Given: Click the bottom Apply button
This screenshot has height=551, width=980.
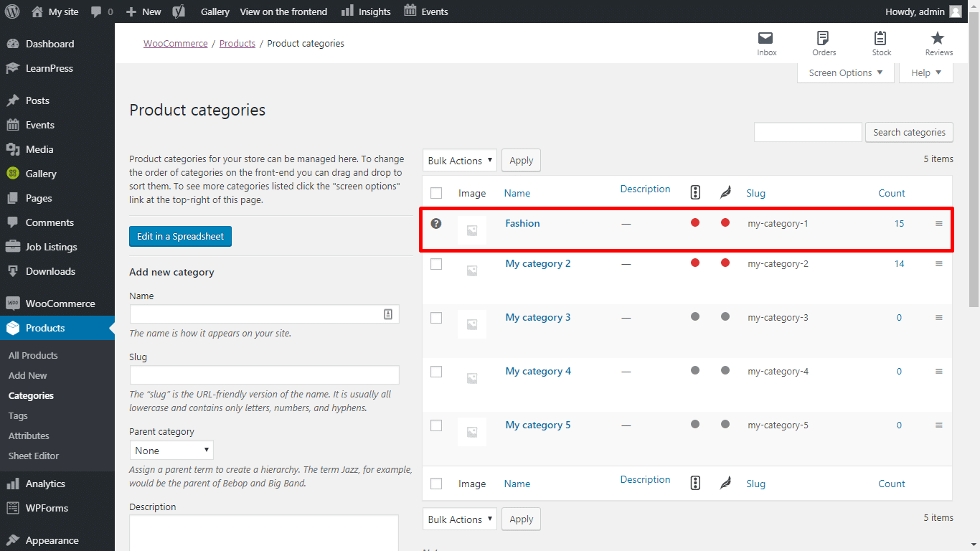Looking at the screenshot, I should pyautogui.click(x=521, y=519).
